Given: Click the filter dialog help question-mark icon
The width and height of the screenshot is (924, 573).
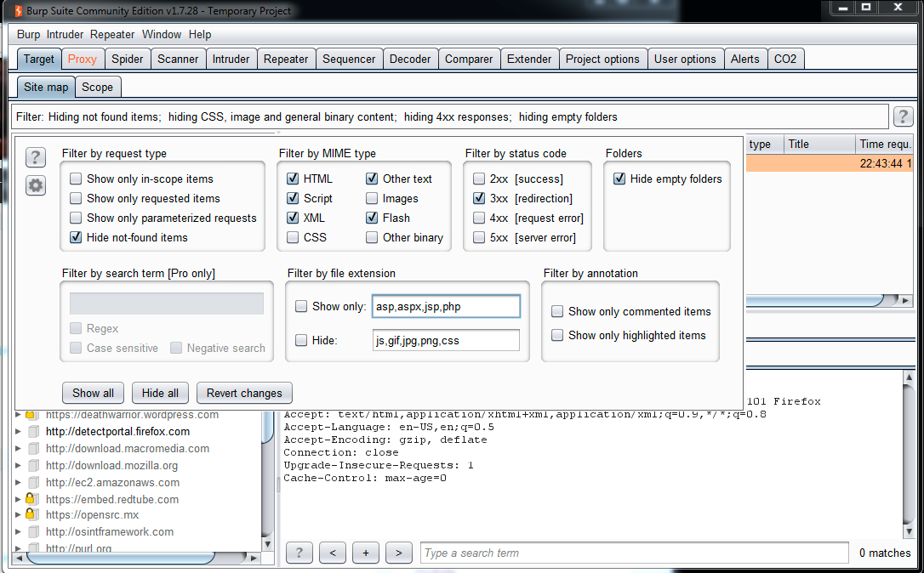Looking at the screenshot, I should tap(35, 157).
